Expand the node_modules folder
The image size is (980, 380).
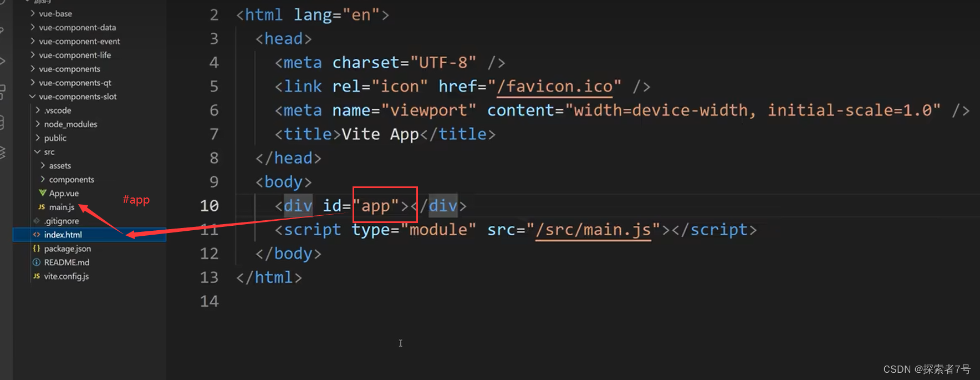click(x=70, y=124)
